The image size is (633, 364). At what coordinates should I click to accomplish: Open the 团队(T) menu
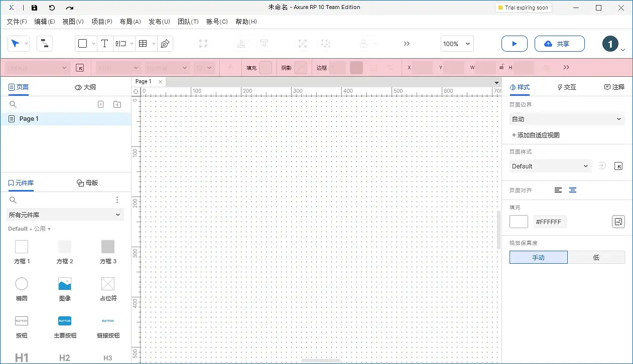pyautogui.click(x=188, y=22)
